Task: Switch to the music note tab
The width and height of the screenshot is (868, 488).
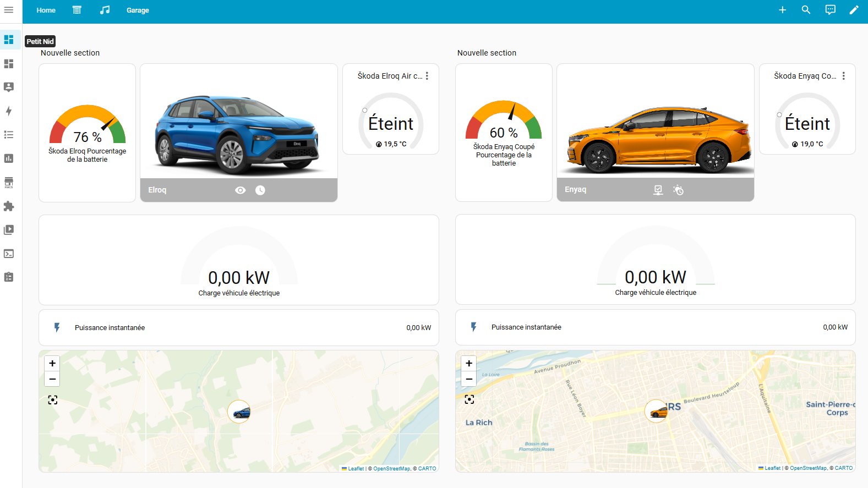Action: click(105, 10)
